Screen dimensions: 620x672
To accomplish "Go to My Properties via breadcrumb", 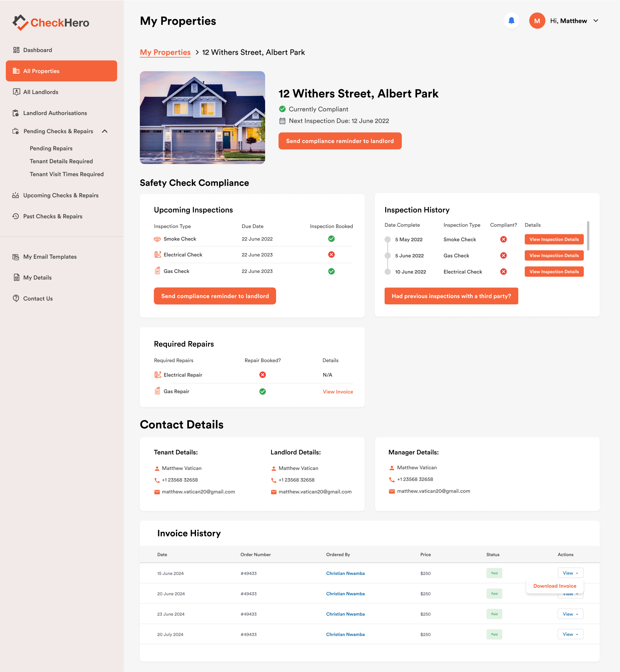I will pos(165,52).
